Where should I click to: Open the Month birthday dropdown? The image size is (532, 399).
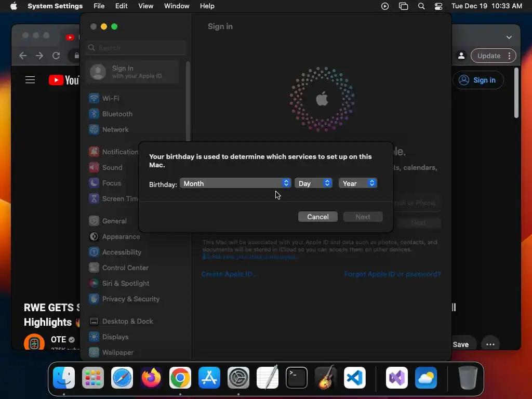click(x=235, y=183)
